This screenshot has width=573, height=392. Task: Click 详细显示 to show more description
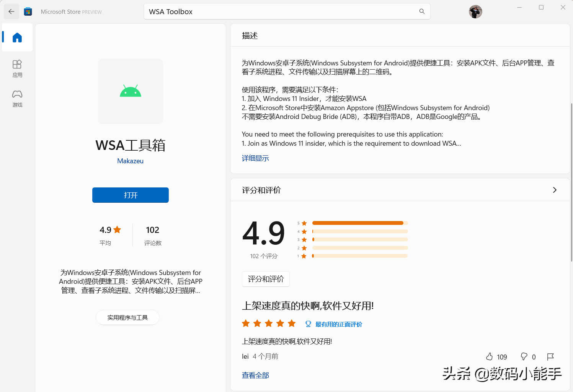[x=255, y=158]
